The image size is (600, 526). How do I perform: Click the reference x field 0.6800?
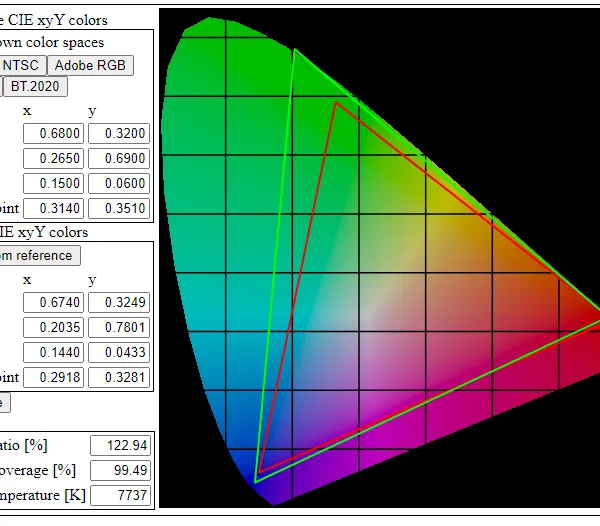tap(53, 134)
